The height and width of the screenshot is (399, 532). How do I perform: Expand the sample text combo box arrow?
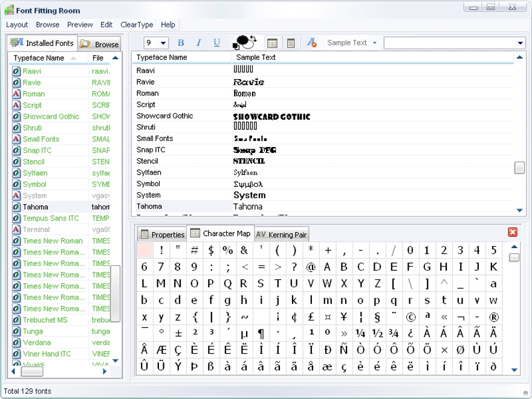point(520,43)
